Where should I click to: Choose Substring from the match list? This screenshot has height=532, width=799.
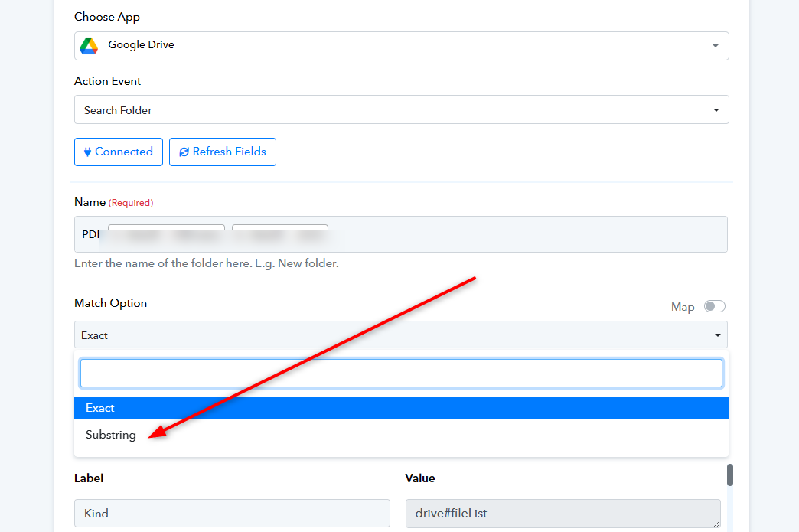111,435
